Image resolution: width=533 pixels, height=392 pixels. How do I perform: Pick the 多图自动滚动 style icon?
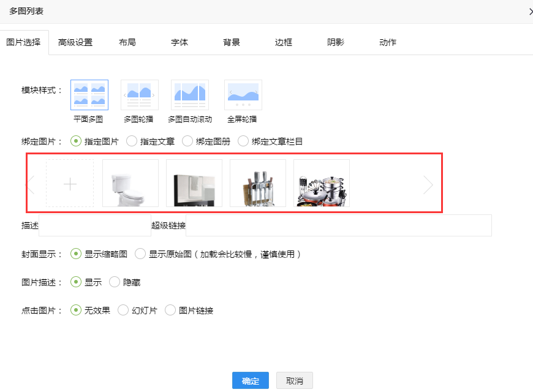[190, 95]
